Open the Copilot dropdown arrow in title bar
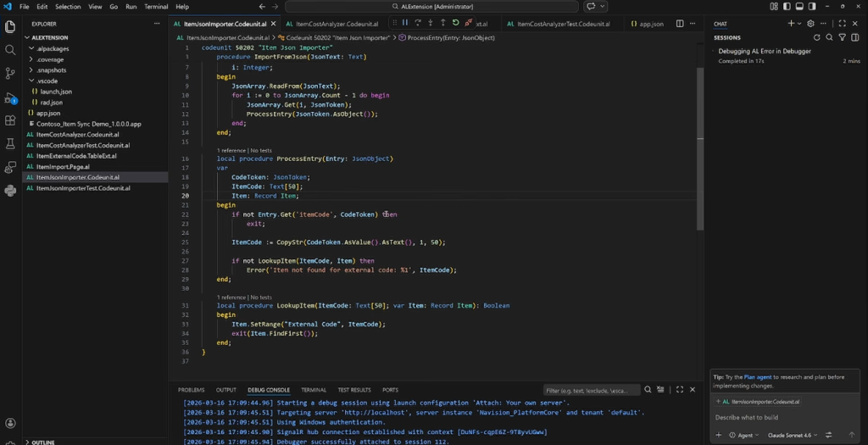Image resolution: width=868 pixels, height=445 pixels. click(603, 7)
